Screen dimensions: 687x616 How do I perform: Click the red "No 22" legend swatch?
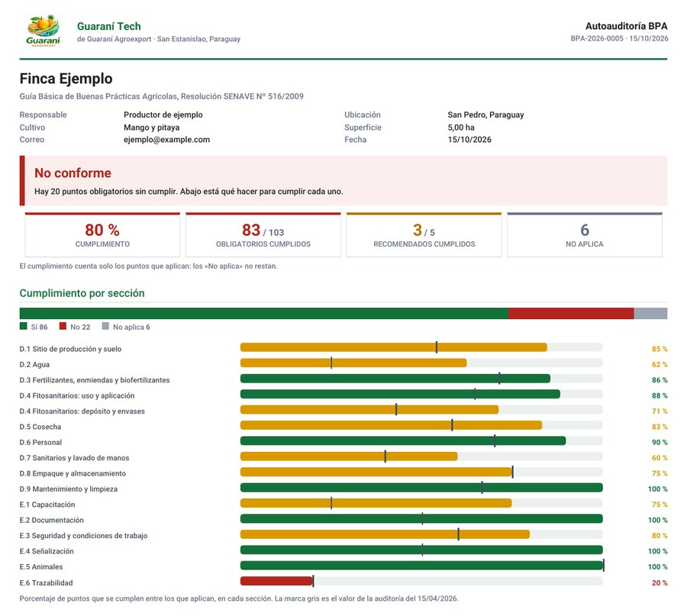(63, 327)
